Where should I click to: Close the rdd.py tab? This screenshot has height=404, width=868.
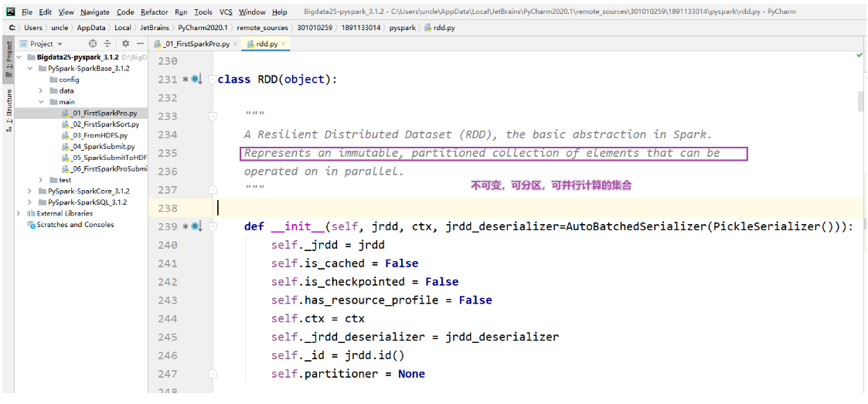point(284,44)
